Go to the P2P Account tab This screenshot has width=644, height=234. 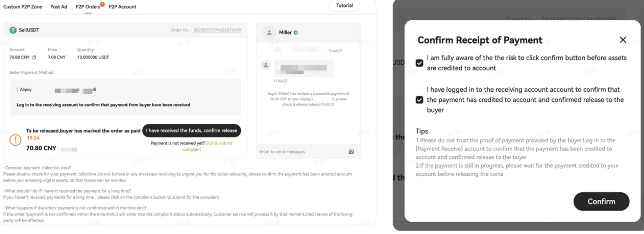pos(122,7)
